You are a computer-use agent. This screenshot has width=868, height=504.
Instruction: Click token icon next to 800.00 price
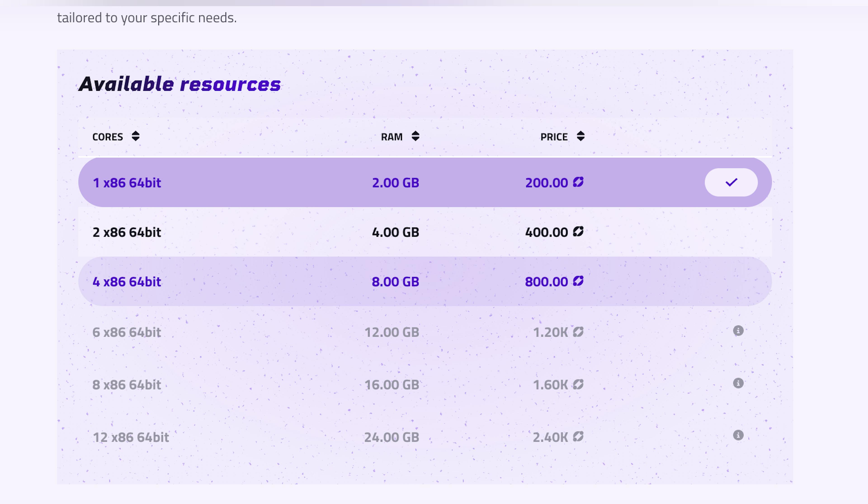pos(578,281)
